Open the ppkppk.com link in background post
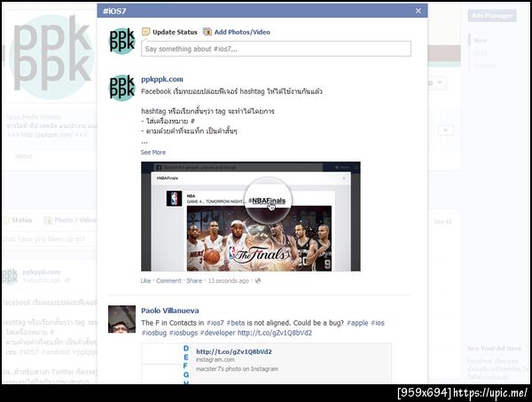Viewport: 532px width, 402px height. (x=42, y=272)
